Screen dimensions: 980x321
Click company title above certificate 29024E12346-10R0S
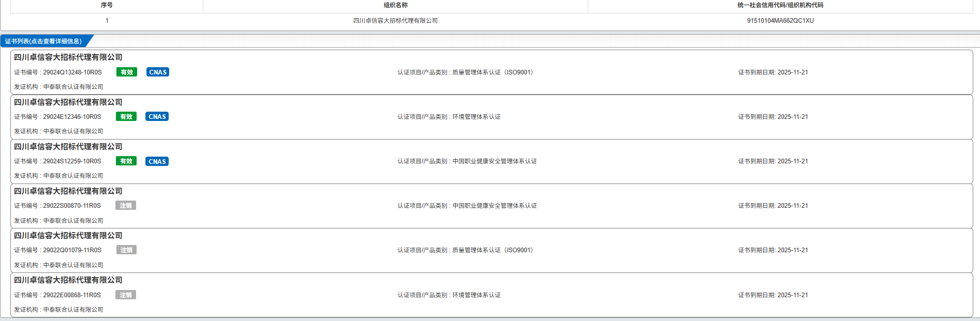coord(68,102)
